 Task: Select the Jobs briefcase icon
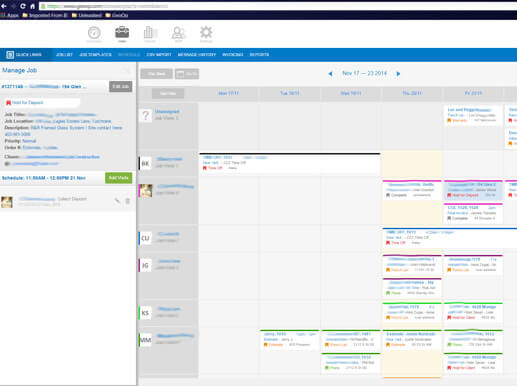[x=122, y=32]
